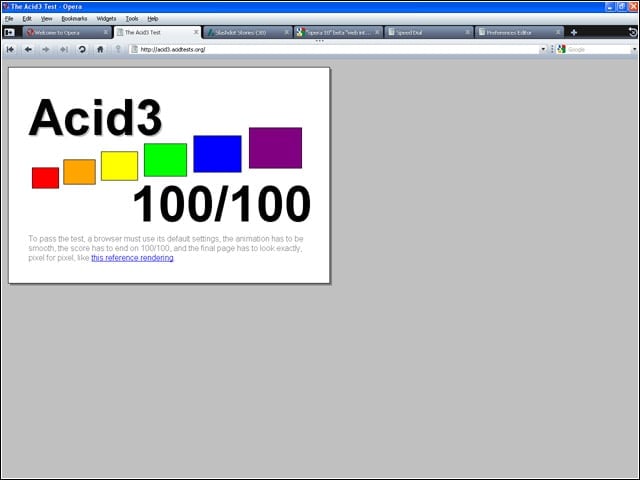Close the Slashdot Stories tab

pos(287,32)
